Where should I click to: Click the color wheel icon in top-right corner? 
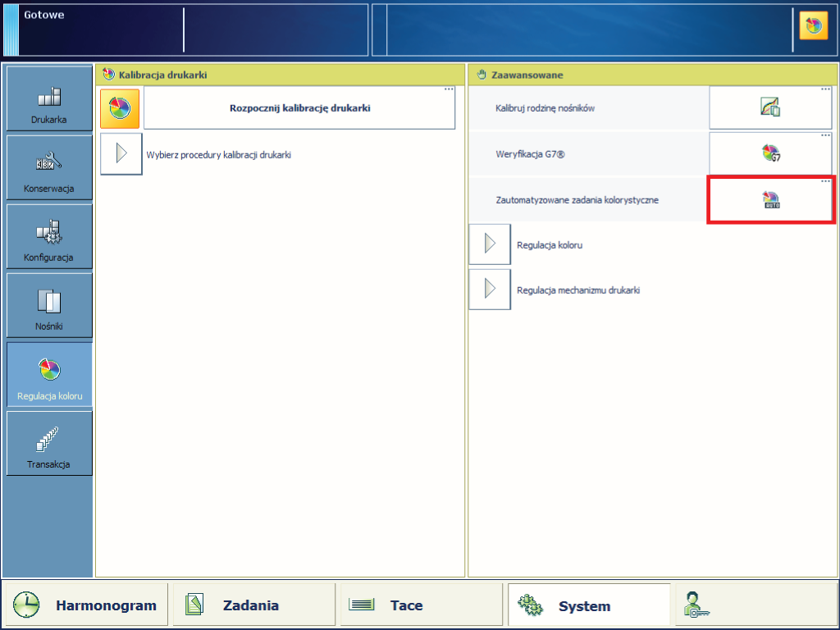[x=813, y=27]
